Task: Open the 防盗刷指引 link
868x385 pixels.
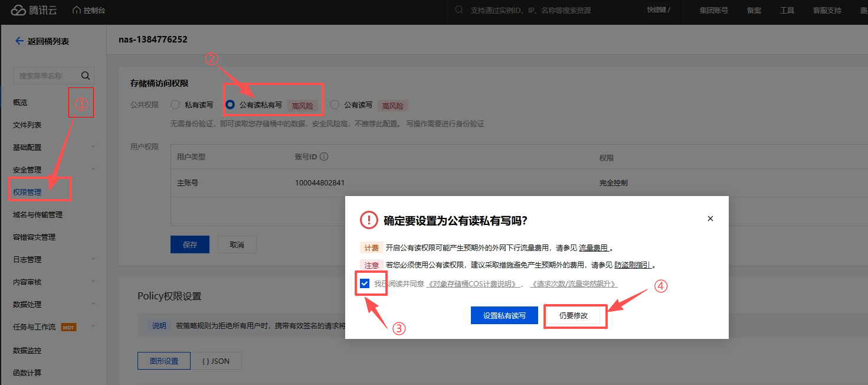Action: [633, 265]
